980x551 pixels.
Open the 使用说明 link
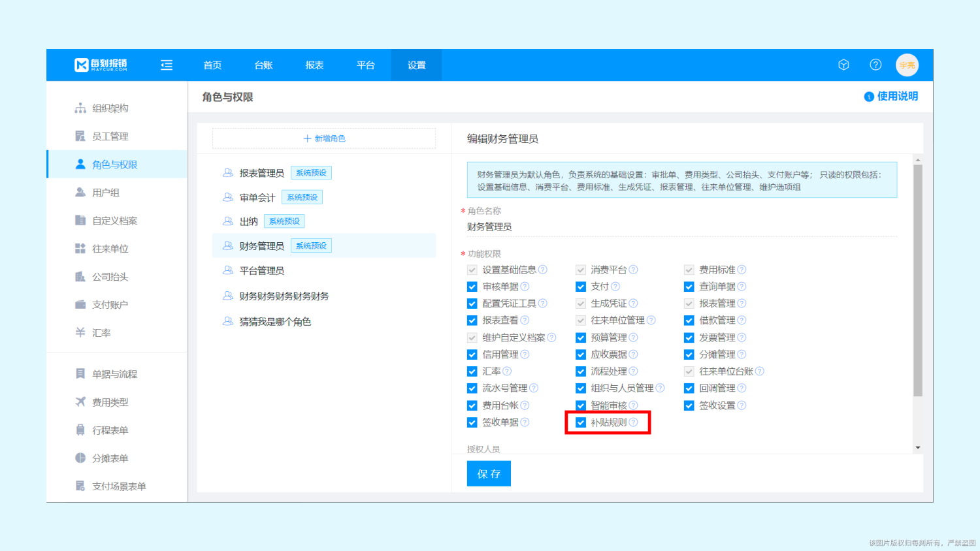(x=891, y=97)
